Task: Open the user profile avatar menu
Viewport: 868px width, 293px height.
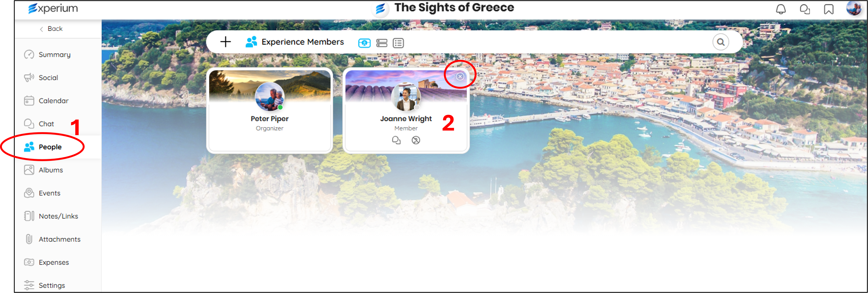Action: pos(853,8)
